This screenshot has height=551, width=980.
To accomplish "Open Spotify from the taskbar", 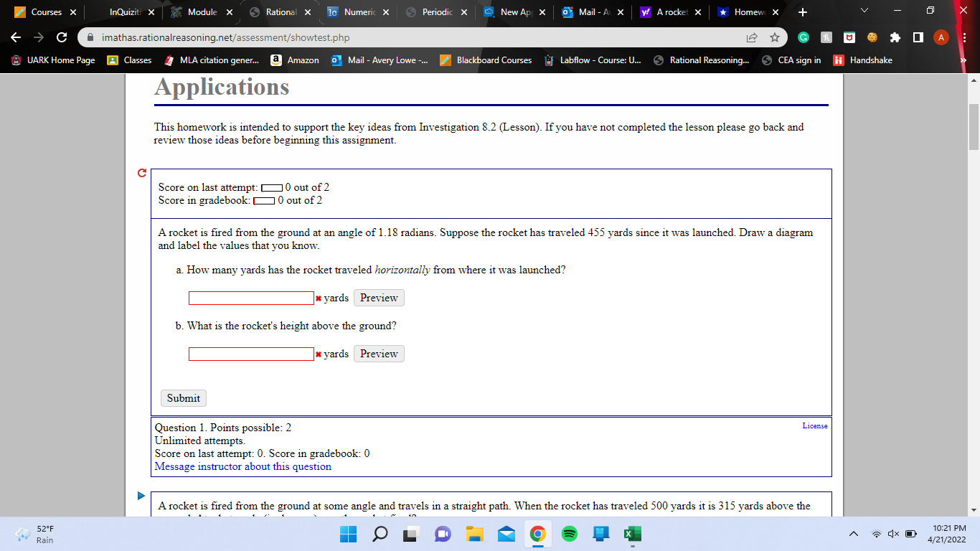I will pos(569,534).
